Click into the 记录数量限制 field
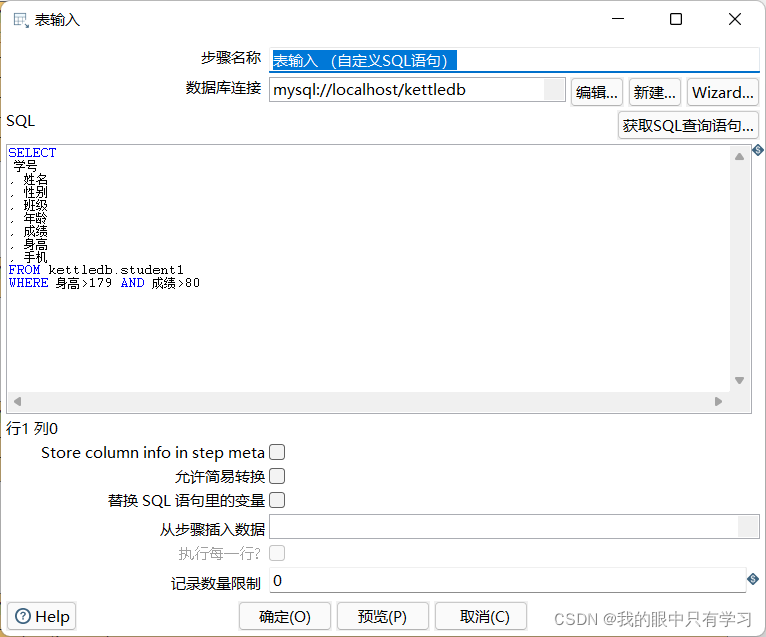Image resolution: width=766 pixels, height=637 pixels. point(507,580)
